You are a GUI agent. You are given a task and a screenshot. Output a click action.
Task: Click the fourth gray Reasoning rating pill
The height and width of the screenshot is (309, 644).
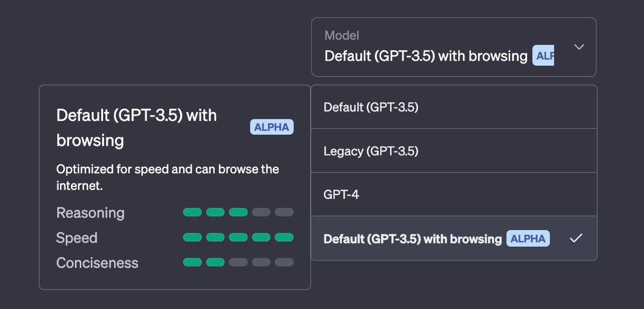point(261,212)
